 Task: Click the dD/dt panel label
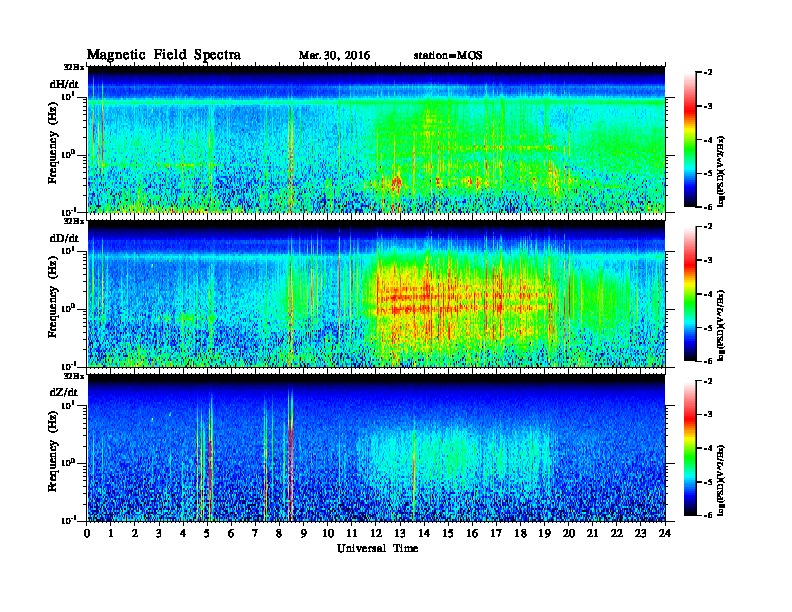tap(64, 238)
